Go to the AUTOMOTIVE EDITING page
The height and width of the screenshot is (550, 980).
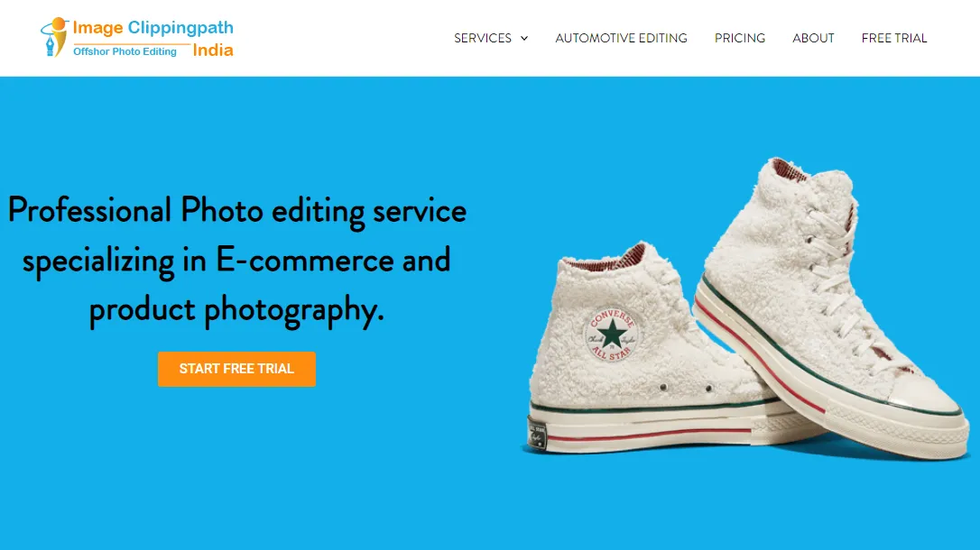621,38
